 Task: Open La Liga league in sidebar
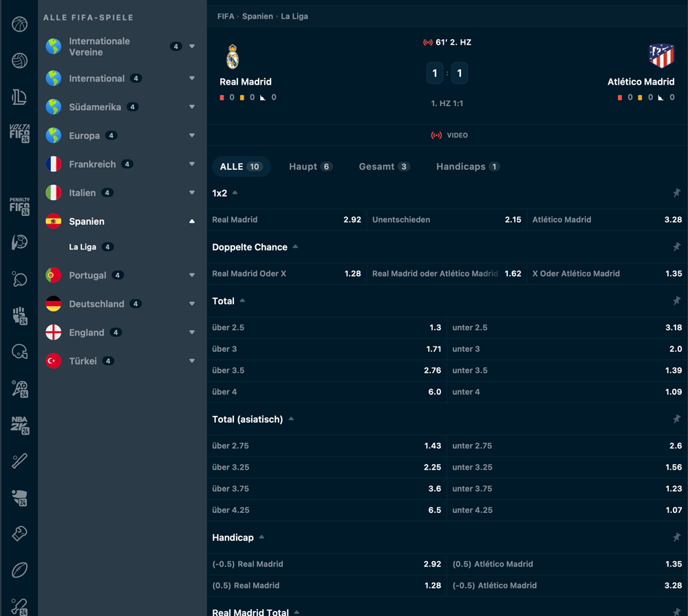click(x=92, y=247)
